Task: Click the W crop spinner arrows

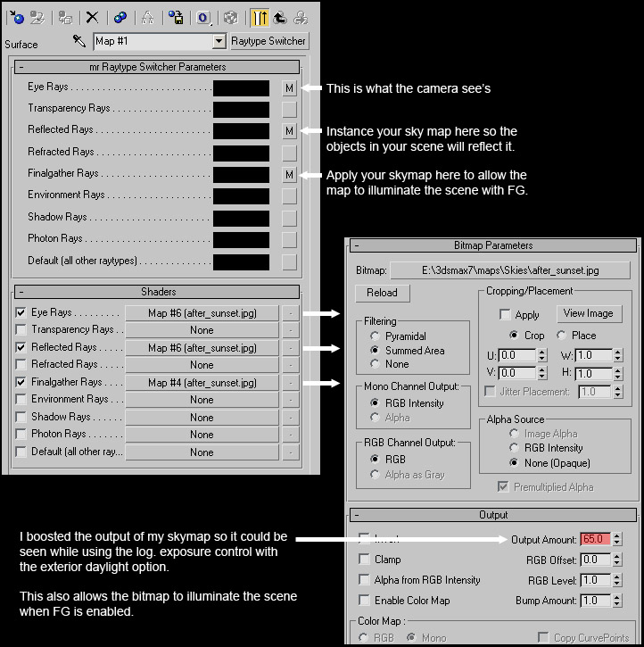Action: click(x=617, y=355)
